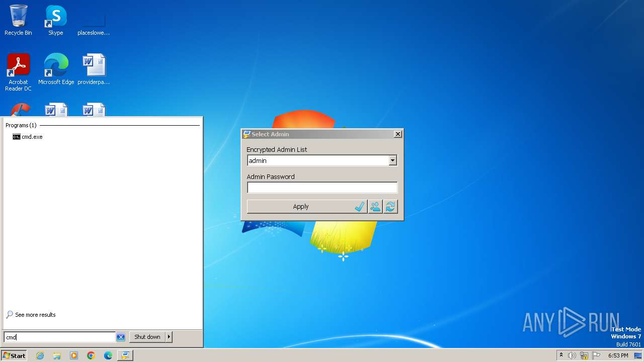Click inside the Start search field
Viewport: 644px width, 362px height.
tap(59, 337)
